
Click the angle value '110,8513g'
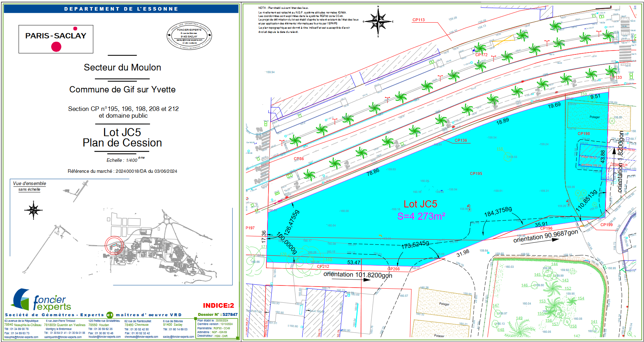tap(587, 200)
